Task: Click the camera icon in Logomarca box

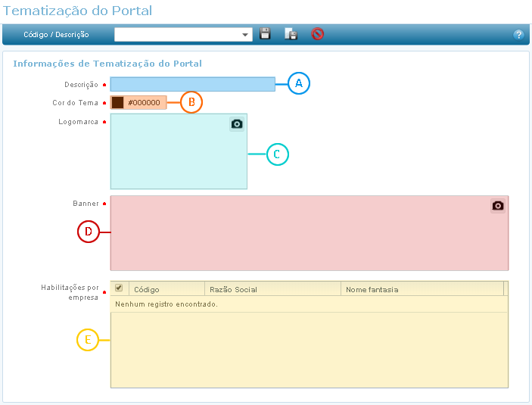Action: (237, 124)
